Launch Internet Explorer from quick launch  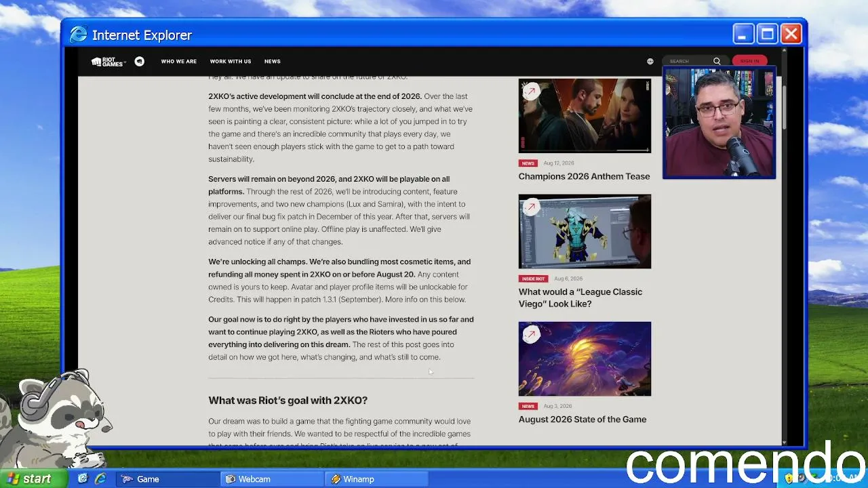[100, 479]
